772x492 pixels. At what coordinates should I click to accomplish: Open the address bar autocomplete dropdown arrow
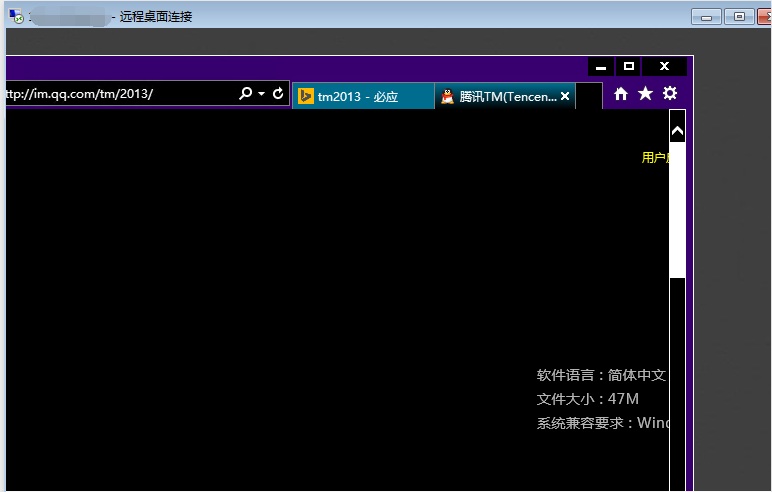(262, 94)
